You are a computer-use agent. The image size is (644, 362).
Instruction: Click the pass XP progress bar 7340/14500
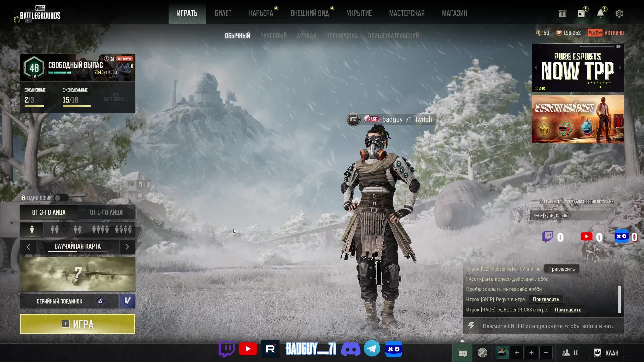point(70,73)
